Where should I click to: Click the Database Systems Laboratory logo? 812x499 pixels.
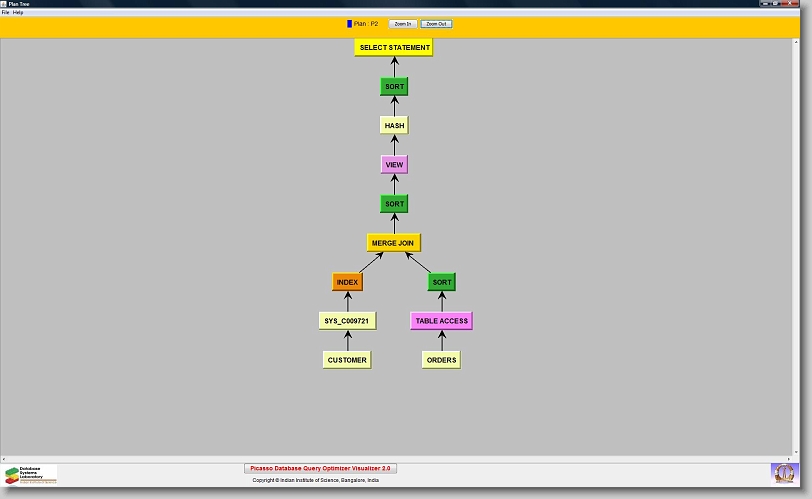(30, 474)
